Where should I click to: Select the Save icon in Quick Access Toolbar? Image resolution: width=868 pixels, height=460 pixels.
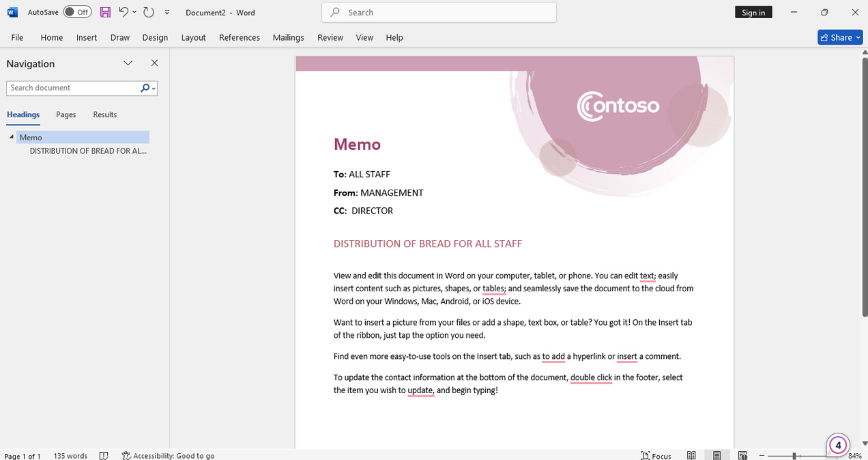(x=105, y=12)
